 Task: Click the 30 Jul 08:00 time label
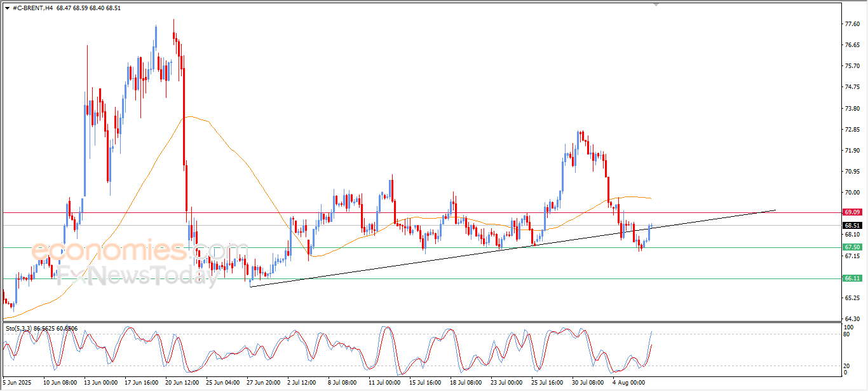pos(587,383)
